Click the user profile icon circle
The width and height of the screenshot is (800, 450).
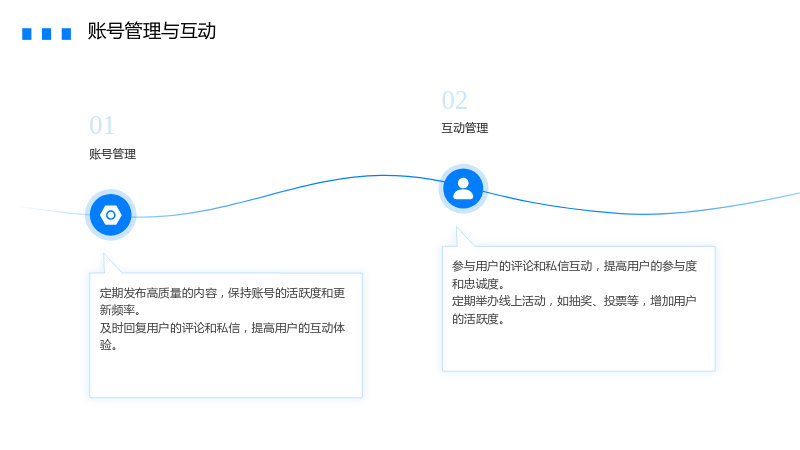(463, 189)
